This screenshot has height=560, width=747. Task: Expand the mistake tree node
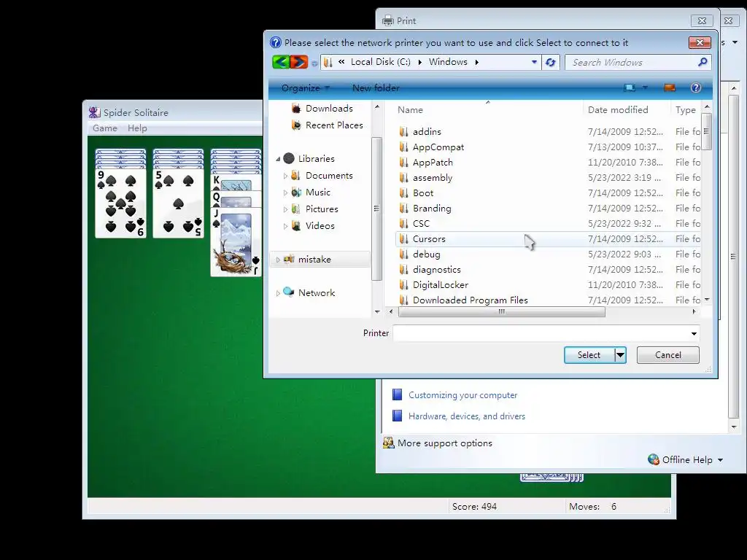(x=278, y=260)
